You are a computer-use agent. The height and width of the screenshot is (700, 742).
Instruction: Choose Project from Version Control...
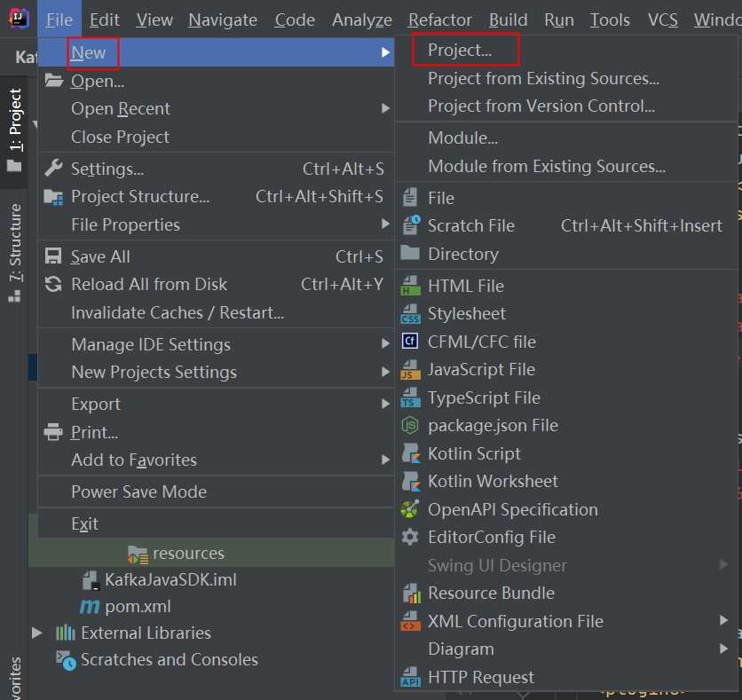(566, 106)
